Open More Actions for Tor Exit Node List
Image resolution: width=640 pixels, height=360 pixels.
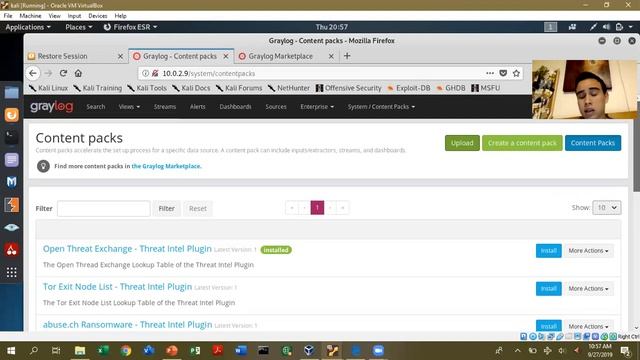[x=588, y=289]
